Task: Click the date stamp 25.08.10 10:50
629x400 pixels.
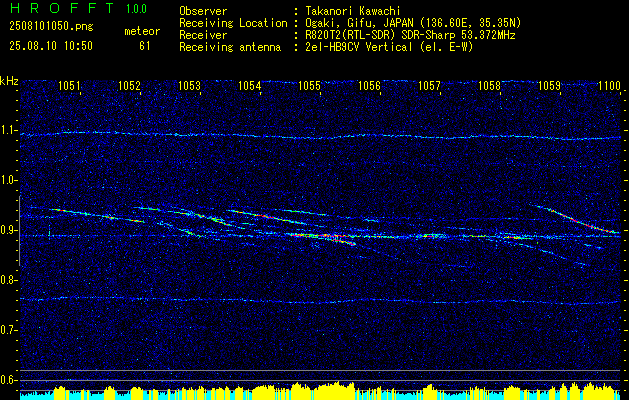Action: coord(51,46)
